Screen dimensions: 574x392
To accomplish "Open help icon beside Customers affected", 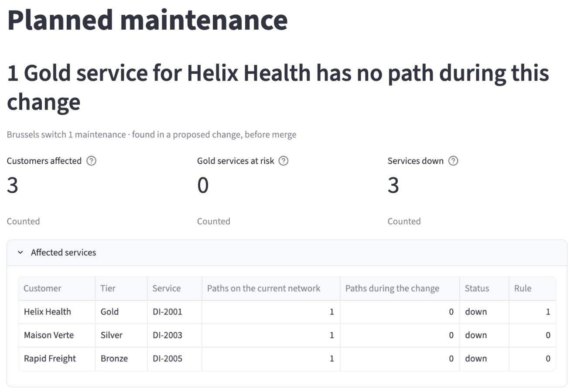I will point(91,161).
